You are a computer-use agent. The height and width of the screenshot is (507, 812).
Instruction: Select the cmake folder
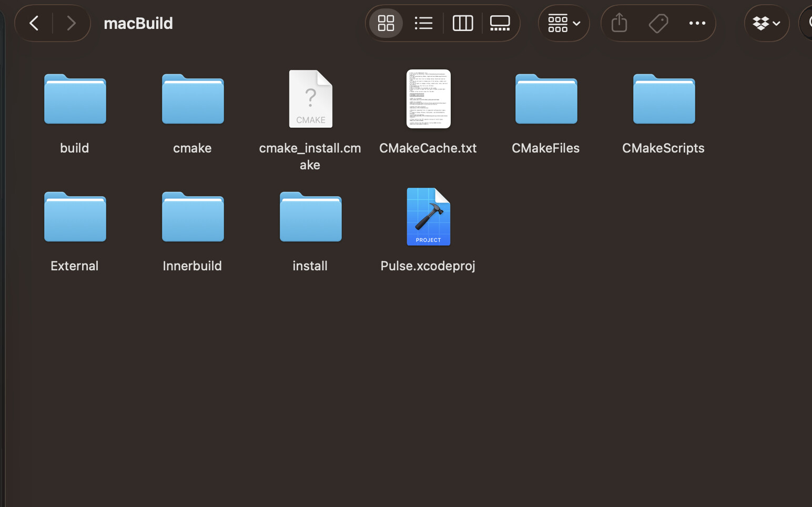click(192, 99)
